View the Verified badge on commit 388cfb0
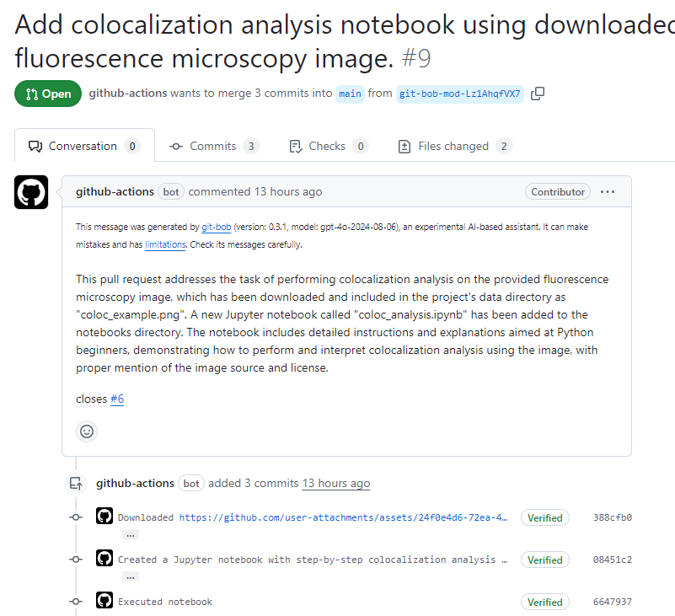 (544, 517)
